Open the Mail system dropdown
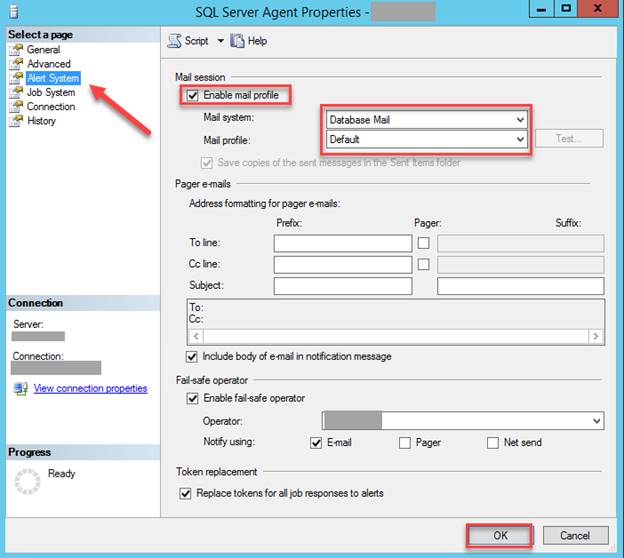The image size is (624, 558). pyautogui.click(x=427, y=120)
